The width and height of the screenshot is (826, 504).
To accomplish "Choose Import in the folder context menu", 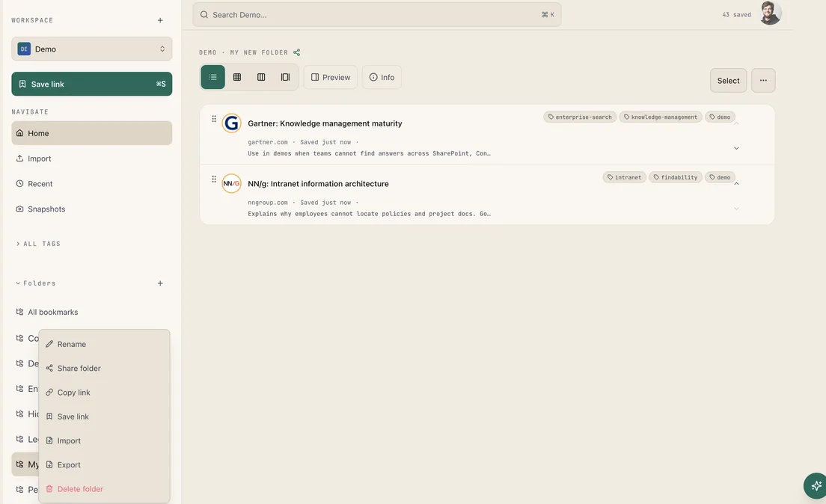I will (x=104, y=440).
